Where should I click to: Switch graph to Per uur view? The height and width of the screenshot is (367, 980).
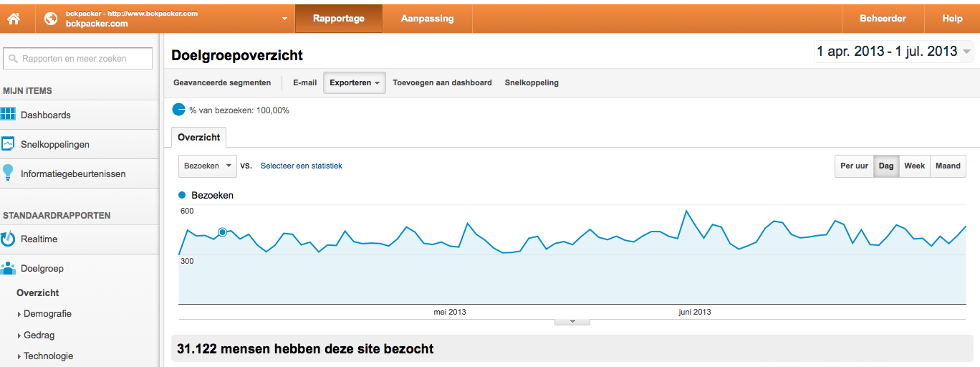coord(854,166)
